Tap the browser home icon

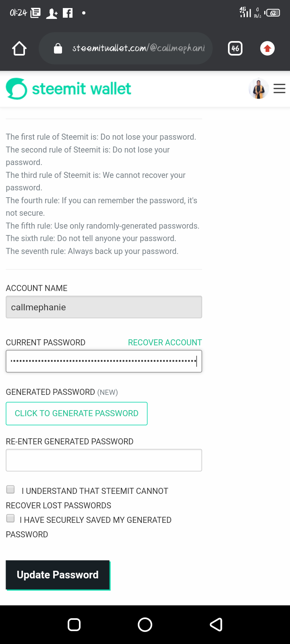point(19,49)
